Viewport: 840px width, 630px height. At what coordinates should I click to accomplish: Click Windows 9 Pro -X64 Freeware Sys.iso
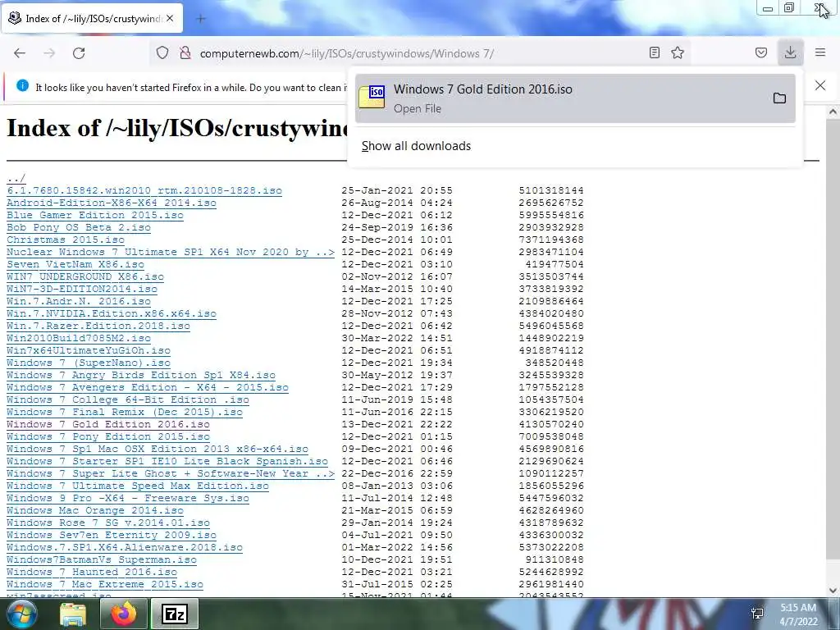point(128,499)
